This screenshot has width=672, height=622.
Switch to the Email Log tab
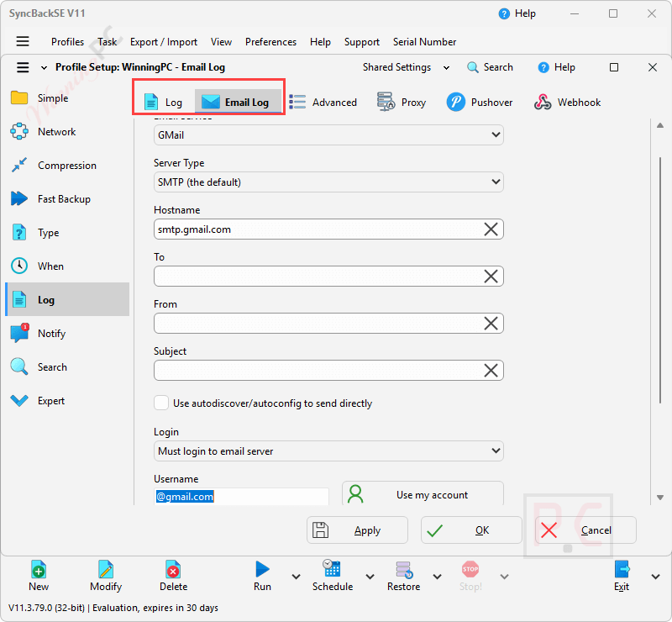pyautogui.click(x=238, y=102)
